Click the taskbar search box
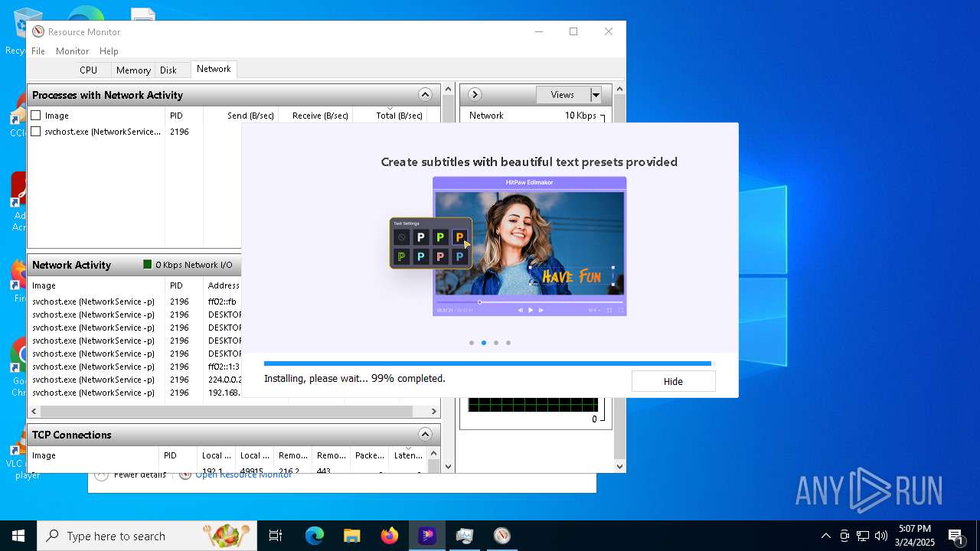 click(147, 536)
